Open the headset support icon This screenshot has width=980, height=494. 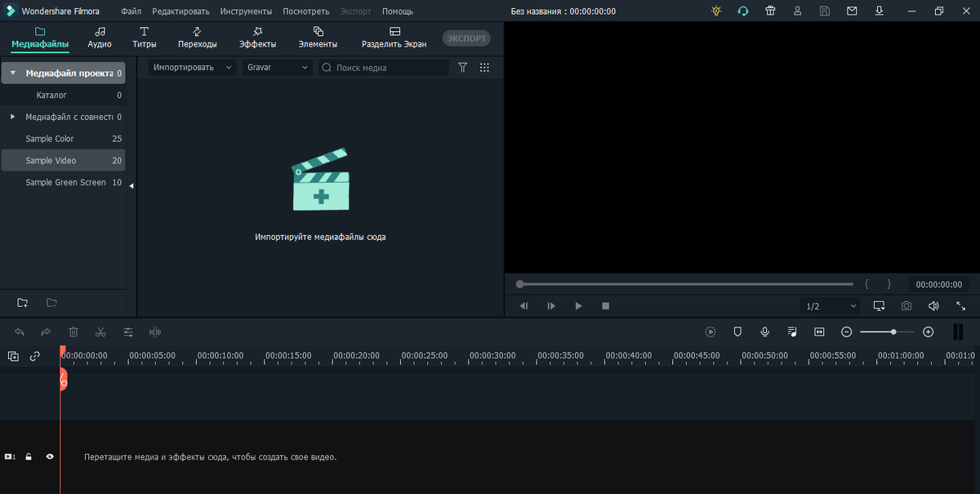[742, 11]
